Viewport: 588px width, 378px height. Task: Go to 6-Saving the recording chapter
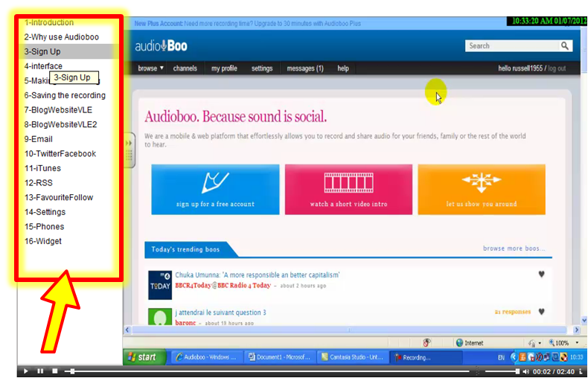(x=65, y=95)
